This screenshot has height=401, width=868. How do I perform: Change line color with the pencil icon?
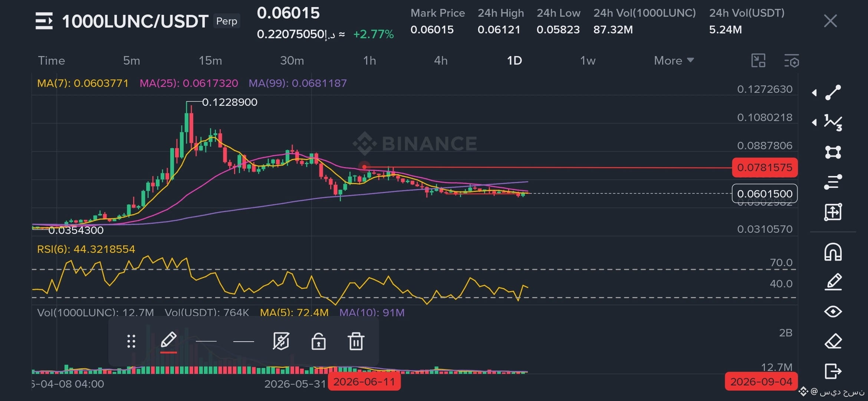168,341
